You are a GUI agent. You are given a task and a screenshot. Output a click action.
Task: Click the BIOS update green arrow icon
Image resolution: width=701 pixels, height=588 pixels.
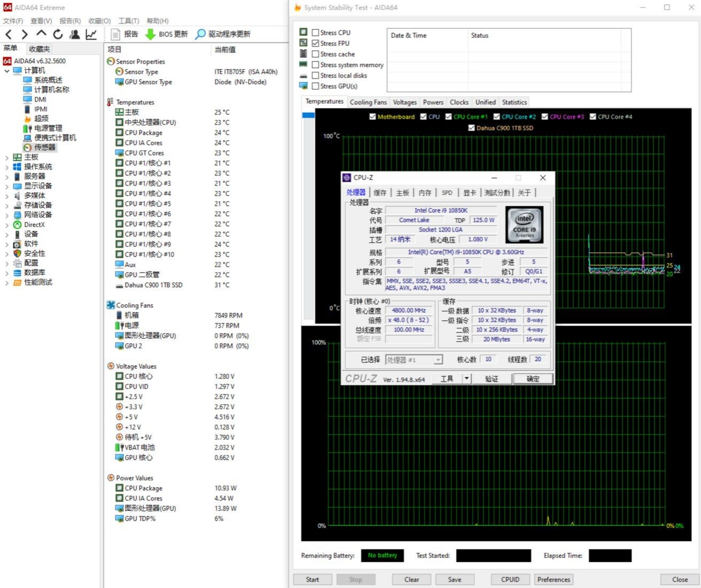[x=150, y=34]
